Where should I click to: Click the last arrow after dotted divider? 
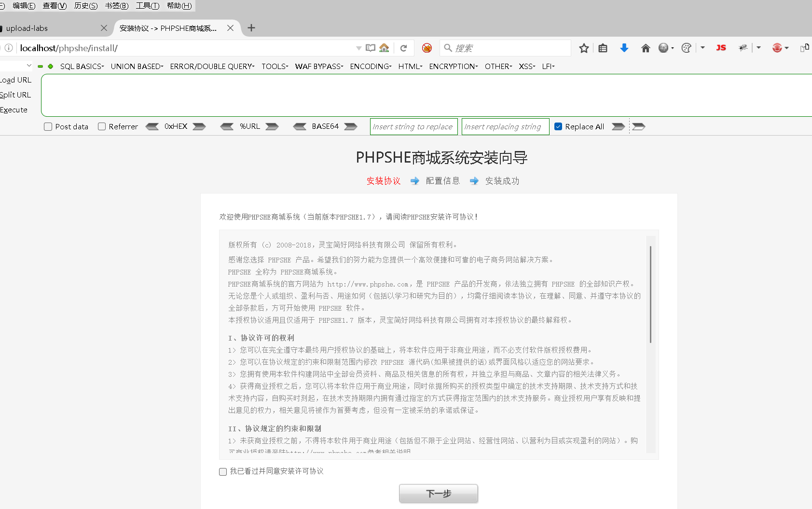639,126
